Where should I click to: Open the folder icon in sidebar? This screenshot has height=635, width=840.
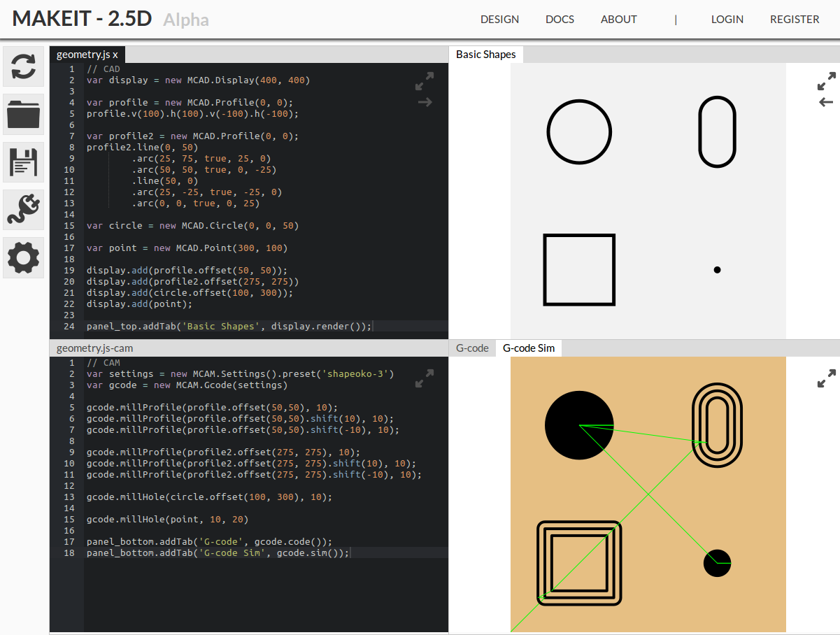[24, 114]
